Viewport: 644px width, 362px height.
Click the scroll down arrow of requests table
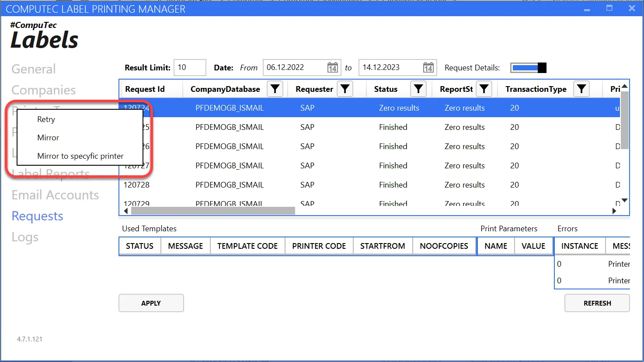click(624, 200)
